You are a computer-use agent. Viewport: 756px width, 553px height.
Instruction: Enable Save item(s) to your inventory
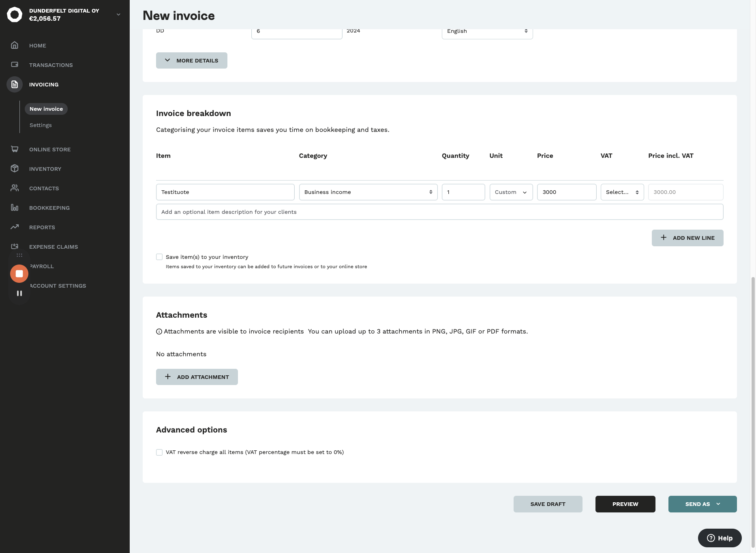coord(159,257)
